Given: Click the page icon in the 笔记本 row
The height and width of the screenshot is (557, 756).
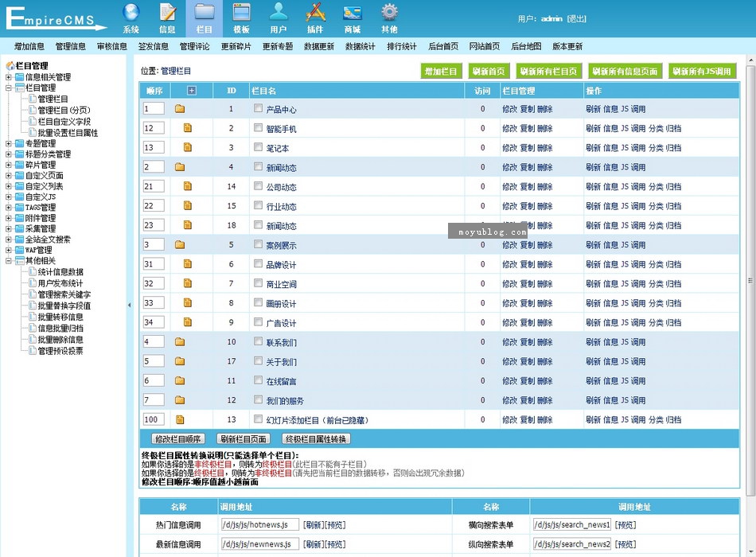Looking at the screenshot, I should coord(188,147).
